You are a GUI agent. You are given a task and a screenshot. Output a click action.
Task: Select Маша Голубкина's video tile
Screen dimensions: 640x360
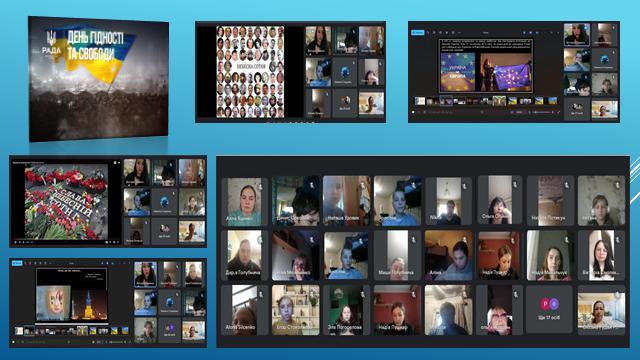[397, 256]
